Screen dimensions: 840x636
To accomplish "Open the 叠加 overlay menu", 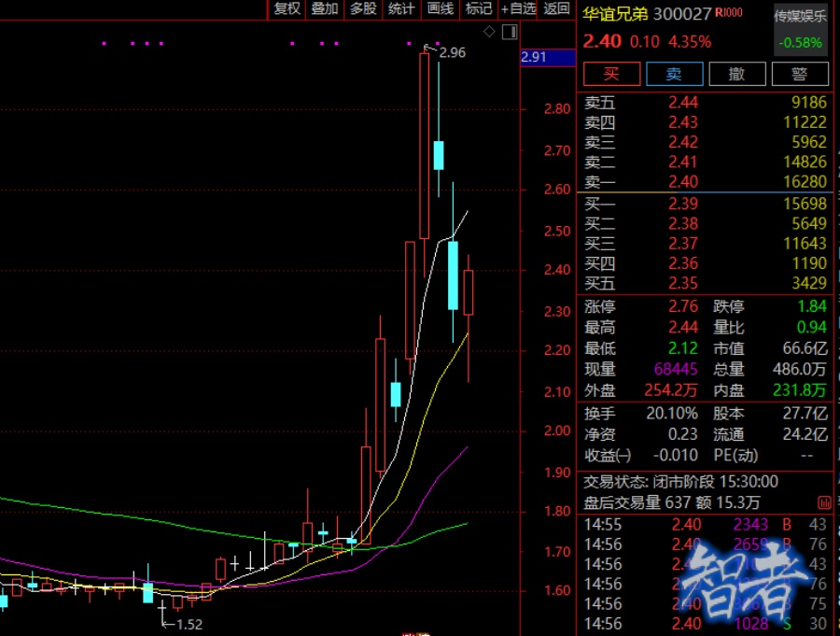I will (325, 8).
